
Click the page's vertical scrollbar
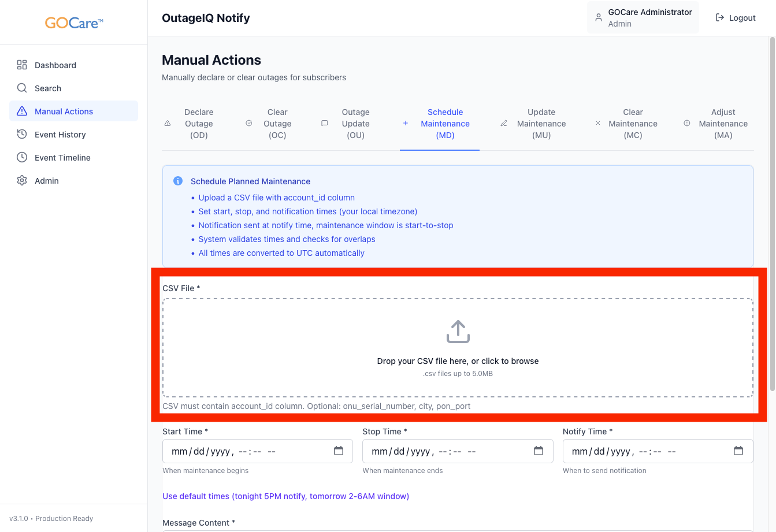[772, 214]
